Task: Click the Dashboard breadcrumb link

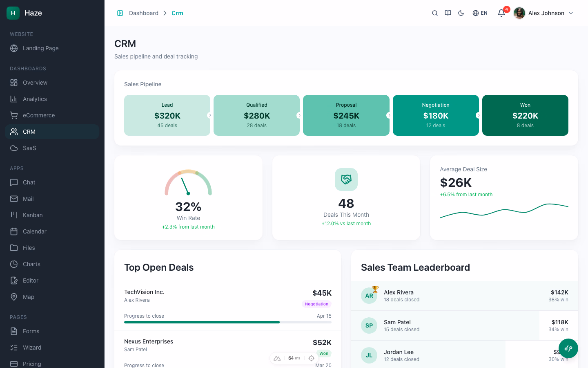Action: coord(144,13)
